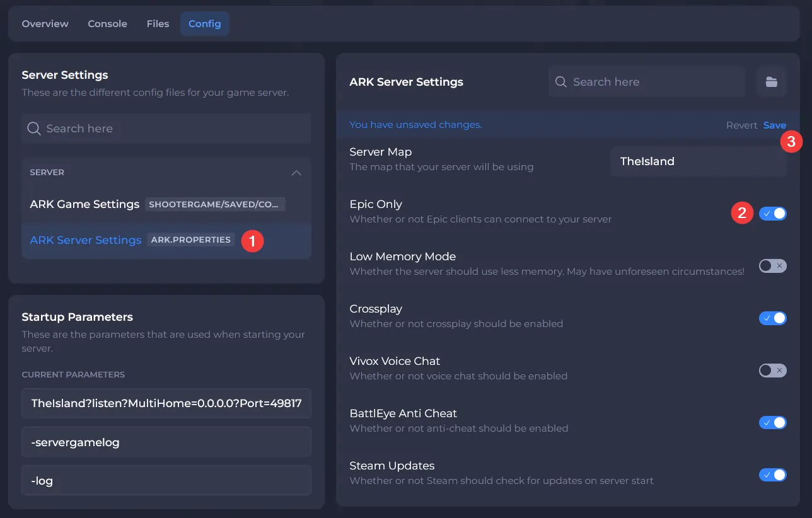This screenshot has width=812, height=518.
Task: Switch to the Overview tab
Action: [x=45, y=24]
